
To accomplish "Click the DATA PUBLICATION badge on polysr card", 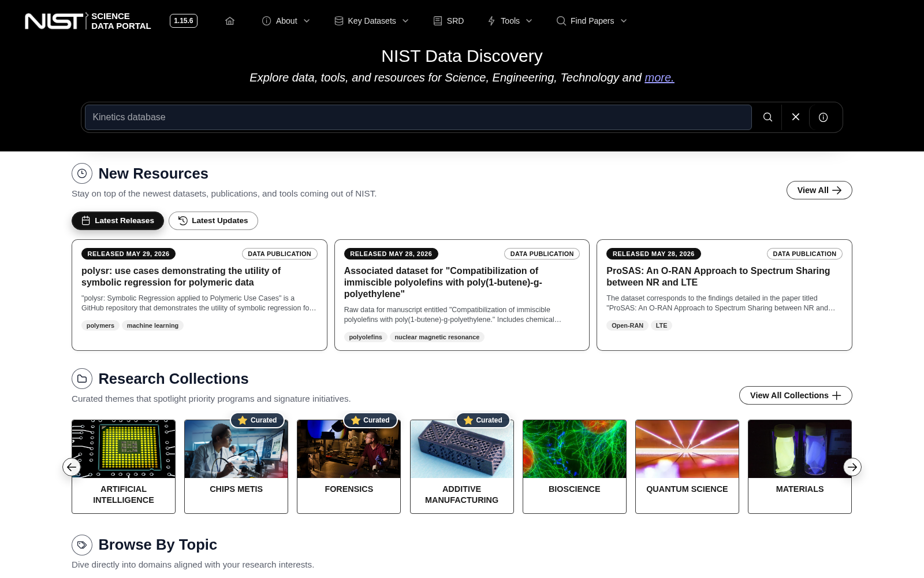I will (x=280, y=254).
